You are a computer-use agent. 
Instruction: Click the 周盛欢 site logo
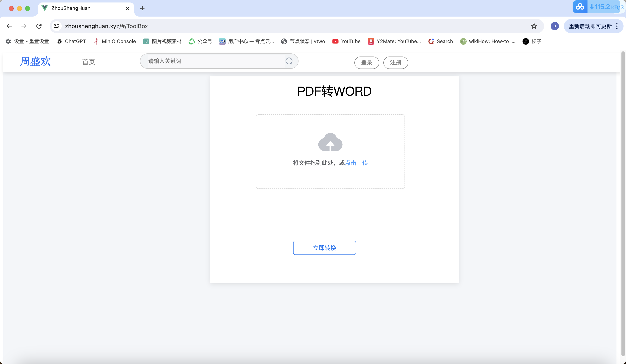point(35,61)
